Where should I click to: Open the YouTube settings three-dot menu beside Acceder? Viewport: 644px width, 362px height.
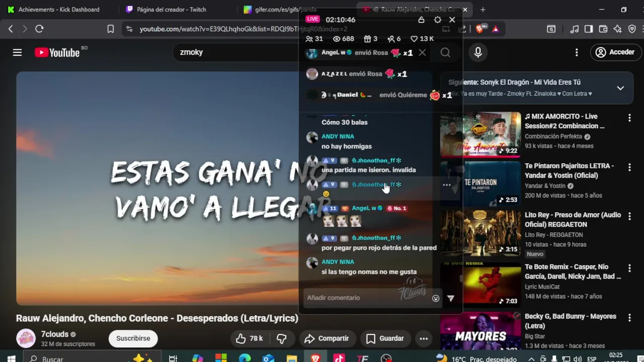click(577, 52)
